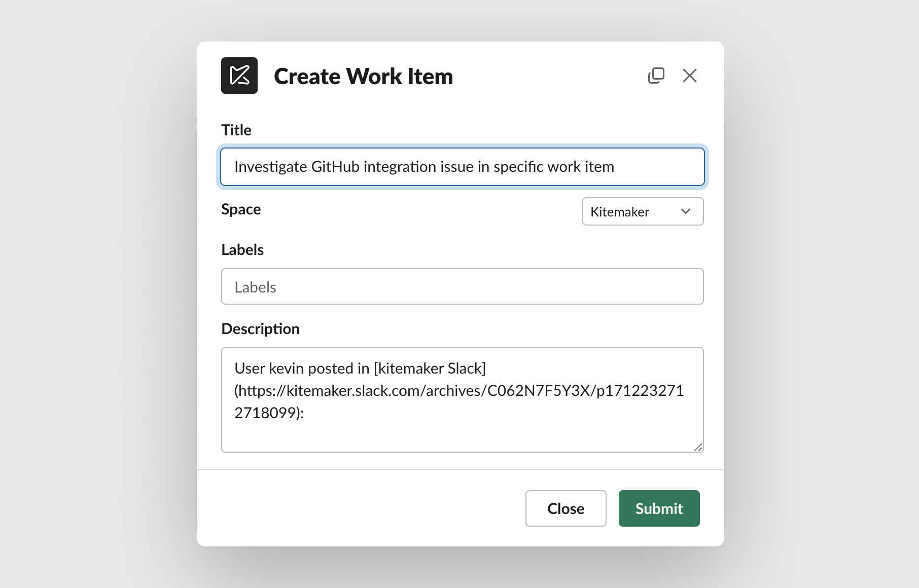The width and height of the screenshot is (919, 588).
Task: Click the green Submit button
Action: (659, 508)
